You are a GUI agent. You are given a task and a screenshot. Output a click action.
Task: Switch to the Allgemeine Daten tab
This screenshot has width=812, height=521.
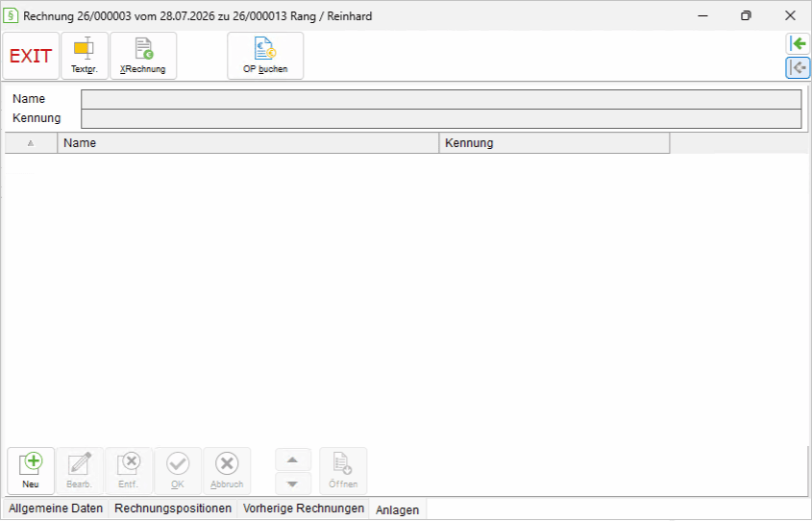pyautogui.click(x=56, y=509)
